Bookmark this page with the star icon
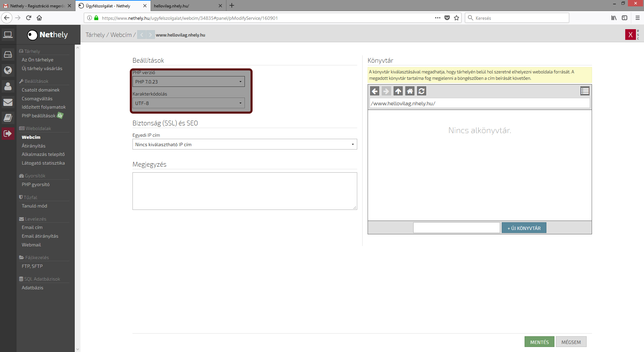644x352 pixels. click(457, 18)
